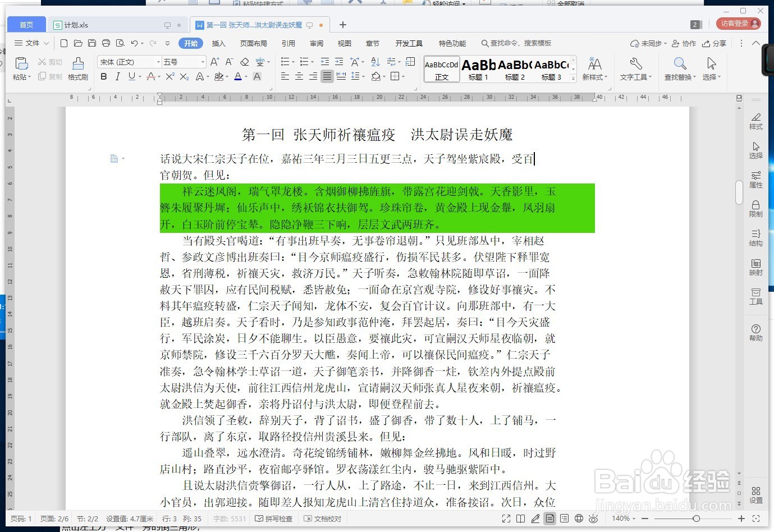Viewport: 774px width, 532px height.
Task: Click the vertical document scrollbar
Action: pyautogui.click(x=739, y=192)
